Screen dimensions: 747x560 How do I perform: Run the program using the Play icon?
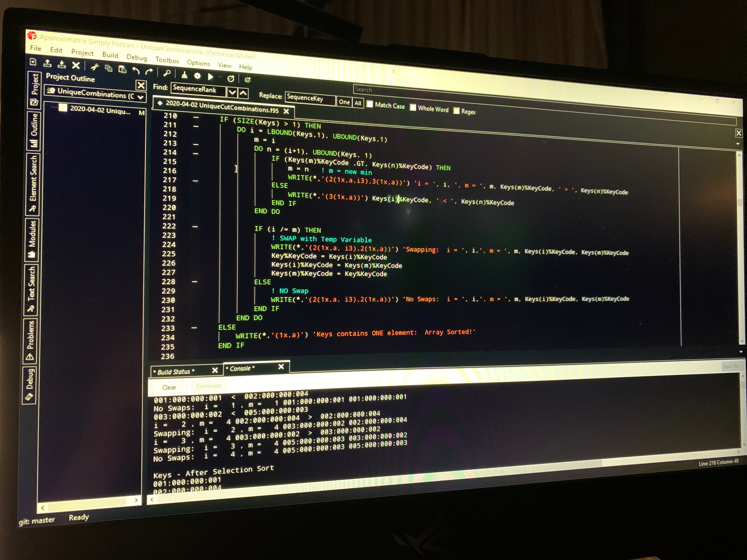pos(210,77)
